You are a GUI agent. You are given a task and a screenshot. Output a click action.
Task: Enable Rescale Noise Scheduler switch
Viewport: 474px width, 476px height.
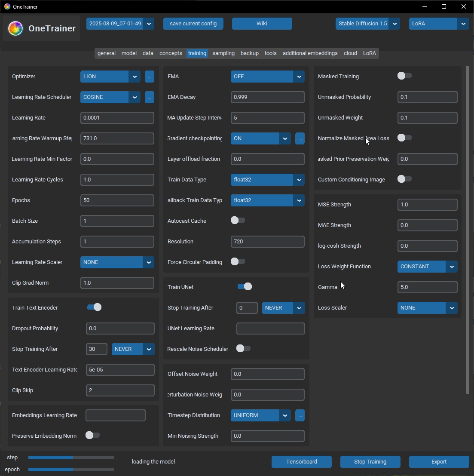243,348
